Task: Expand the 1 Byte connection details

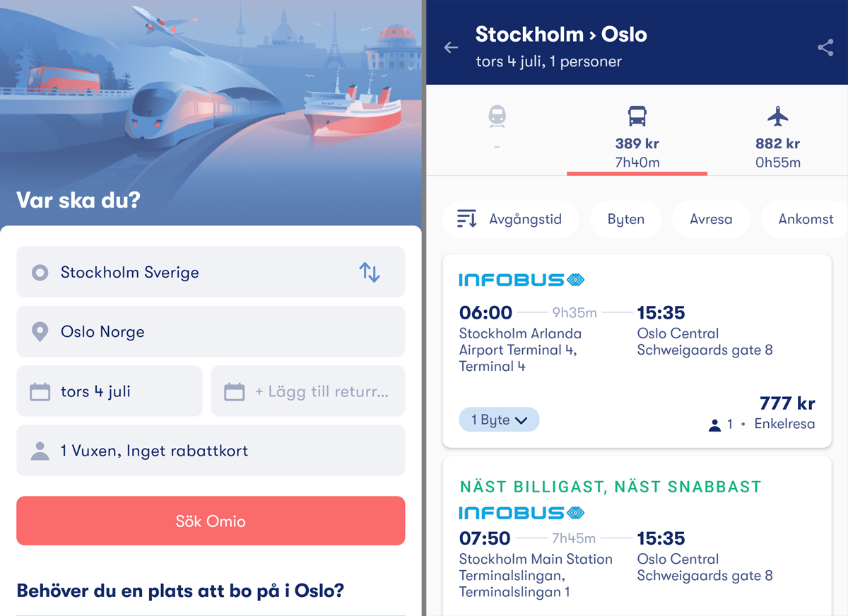Action: 499,420
